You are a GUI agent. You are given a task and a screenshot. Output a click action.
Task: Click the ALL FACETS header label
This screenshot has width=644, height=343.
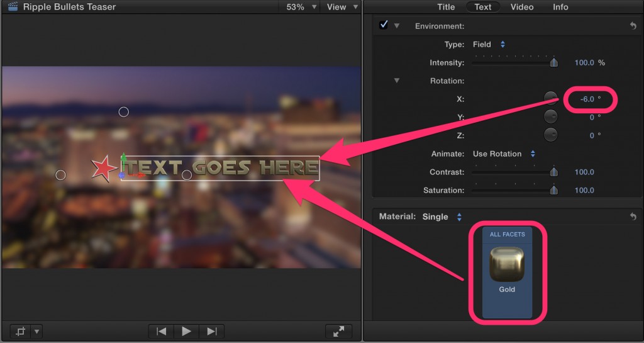pos(508,234)
